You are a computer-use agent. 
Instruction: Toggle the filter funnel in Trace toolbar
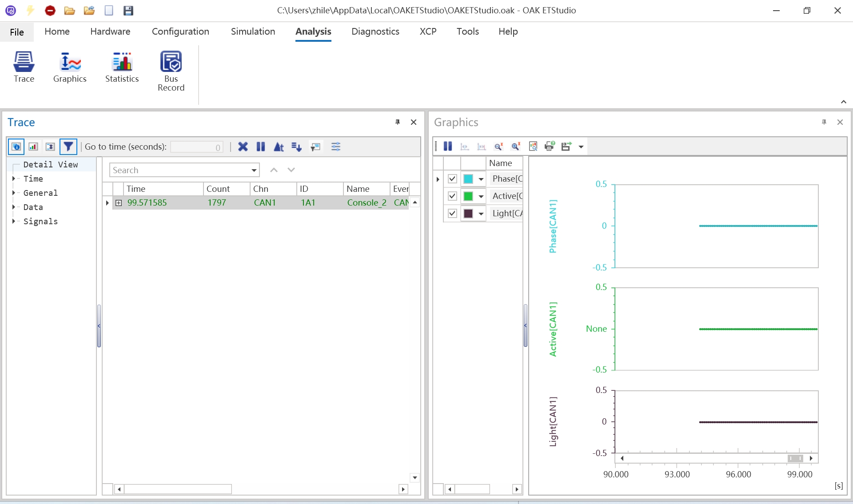[x=68, y=147]
